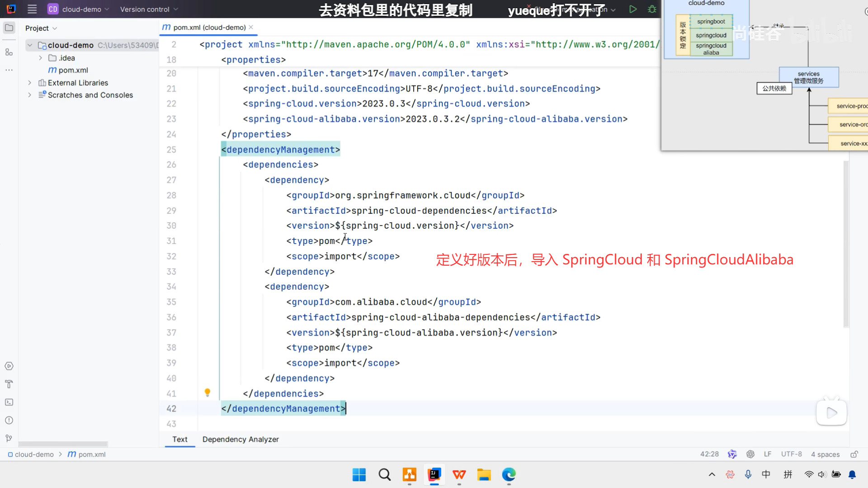
Task: Open the main hamburger menu
Action: [32, 9]
